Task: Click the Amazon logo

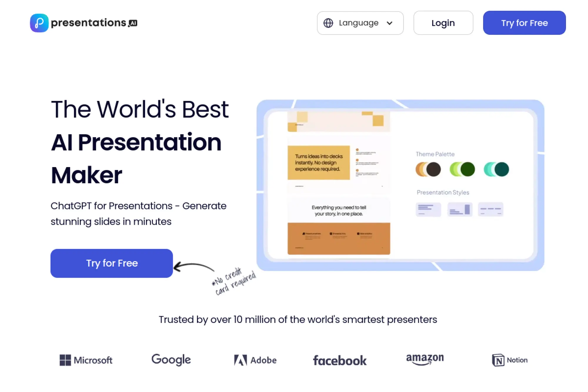Action: click(425, 359)
